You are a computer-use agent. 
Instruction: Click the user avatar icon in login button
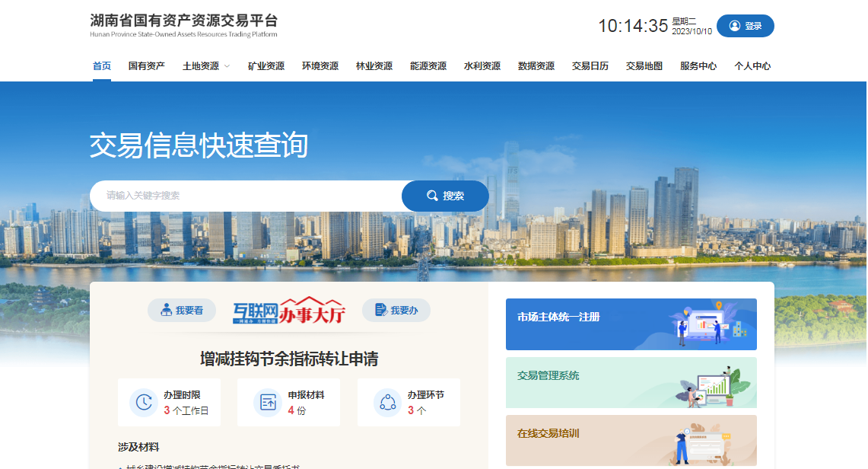tap(734, 26)
